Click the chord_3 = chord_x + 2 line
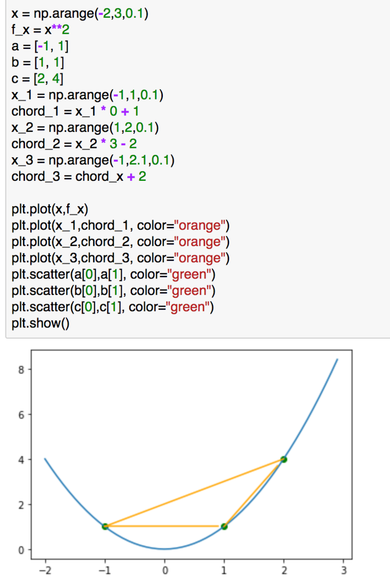 [78, 175]
